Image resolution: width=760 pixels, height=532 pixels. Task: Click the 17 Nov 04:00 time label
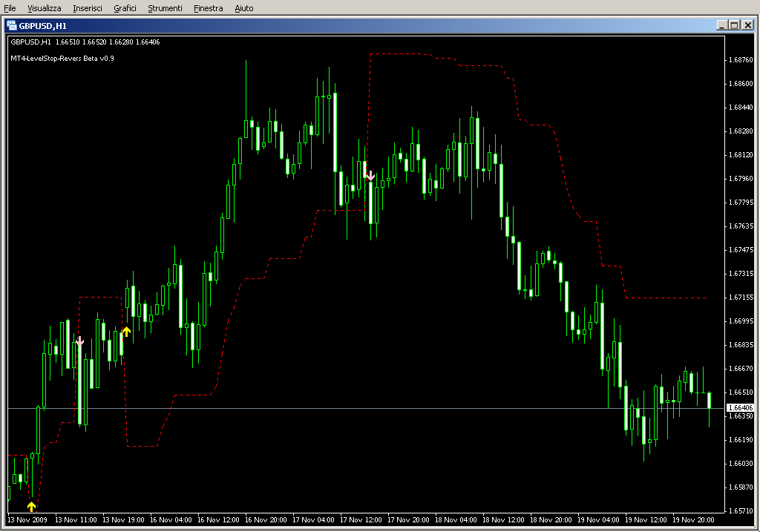tap(313, 520)
